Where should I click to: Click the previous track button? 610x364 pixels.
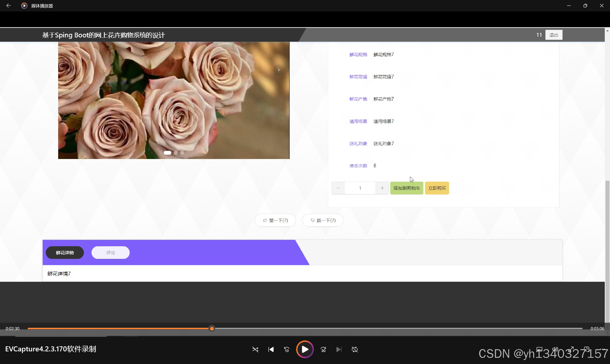(x=271, y=349)
